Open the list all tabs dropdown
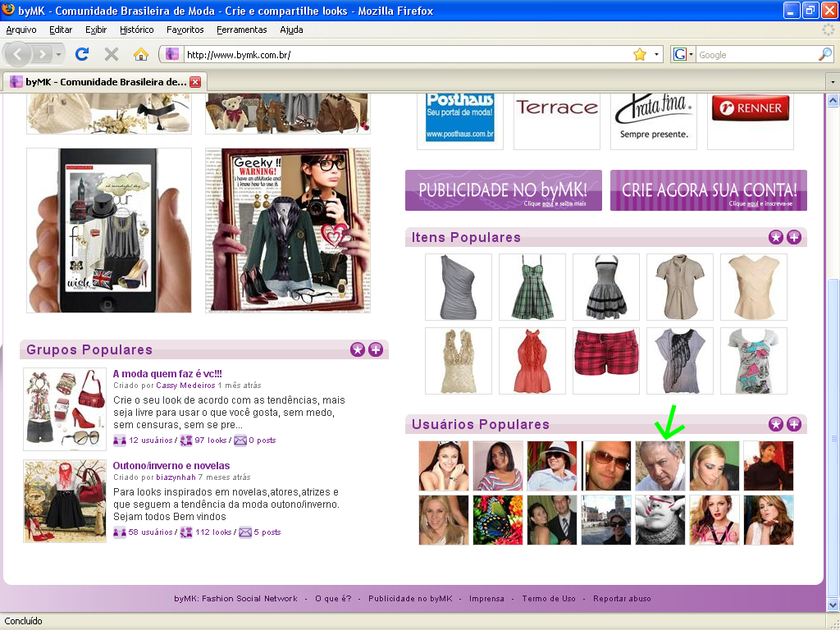Viewport: 840px width, 630px height. (832, 82)
